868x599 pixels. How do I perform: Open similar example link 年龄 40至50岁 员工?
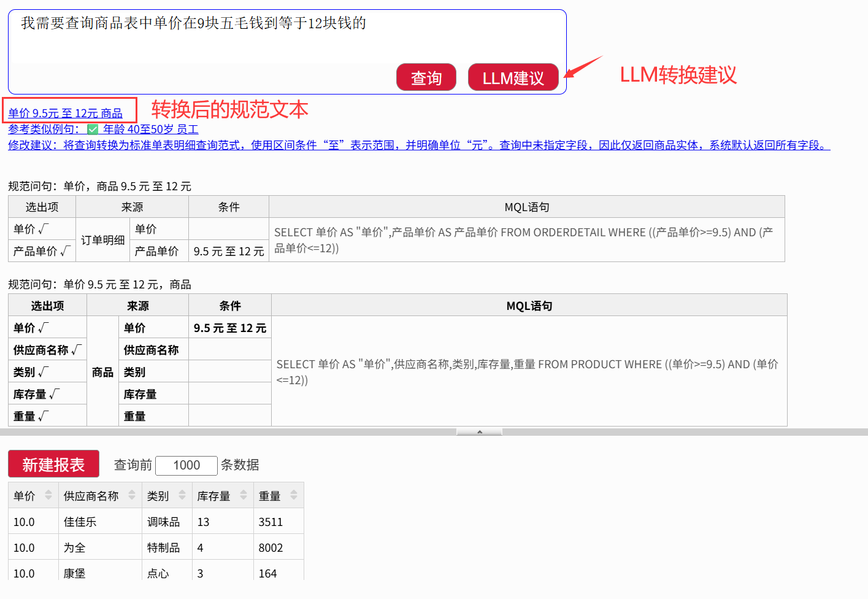coord(150,129)
